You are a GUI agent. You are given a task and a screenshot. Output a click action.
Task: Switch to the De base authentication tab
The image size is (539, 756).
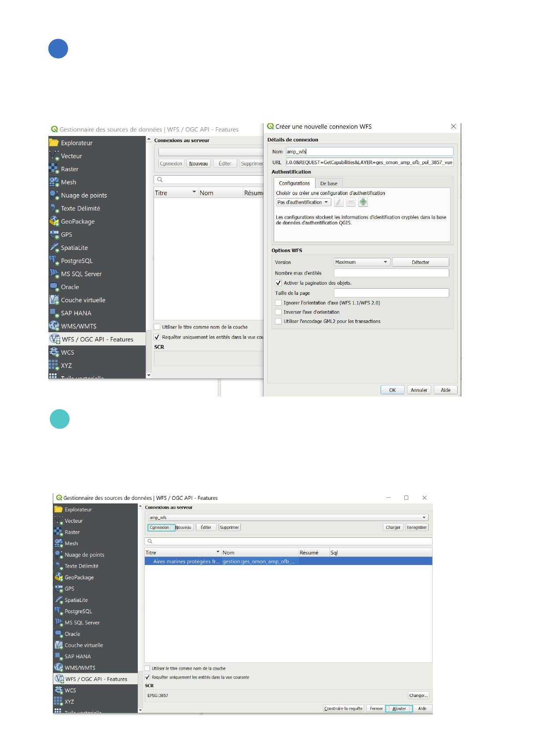[x=329, y=183]
